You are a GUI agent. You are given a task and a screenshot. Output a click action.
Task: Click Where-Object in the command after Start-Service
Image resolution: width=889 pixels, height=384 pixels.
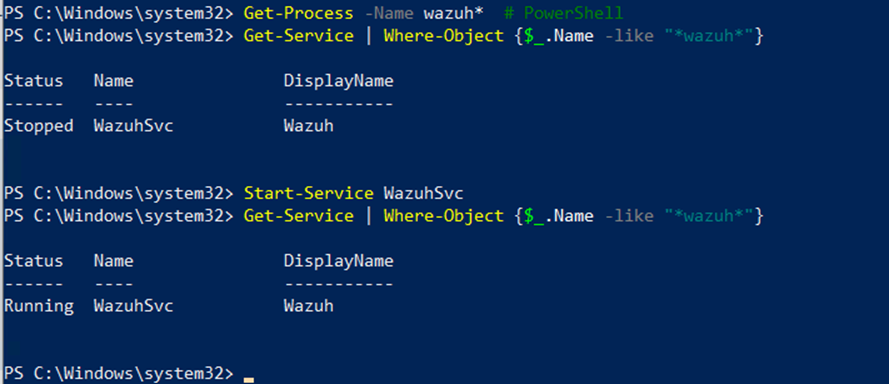click(x=443, y=216)
